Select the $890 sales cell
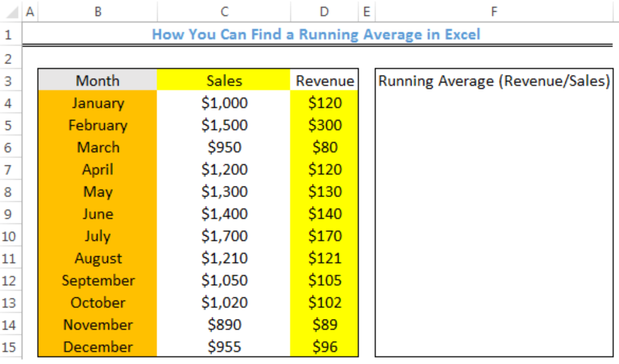619x364 pixels. 223,325
